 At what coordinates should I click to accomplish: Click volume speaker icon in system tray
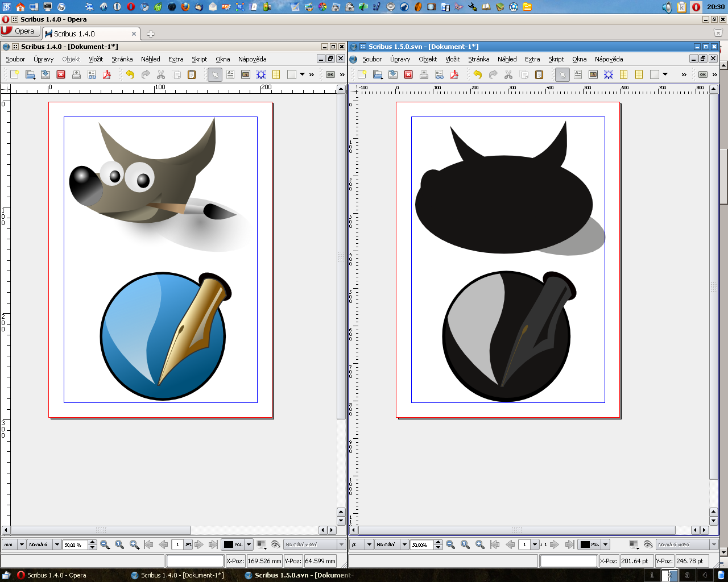(x=667, y=7)
